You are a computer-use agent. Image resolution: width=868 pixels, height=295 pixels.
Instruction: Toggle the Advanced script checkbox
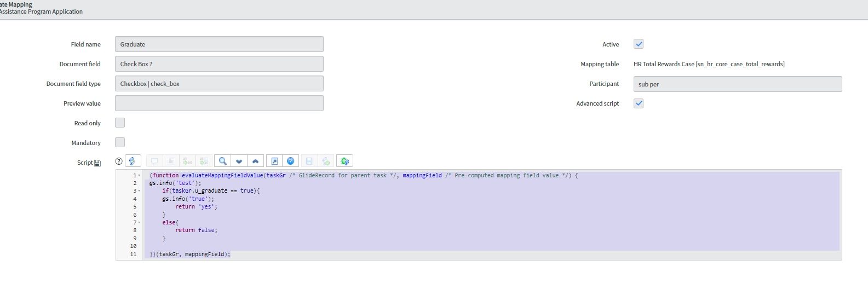pyautogui.click(x=639, y=103)
